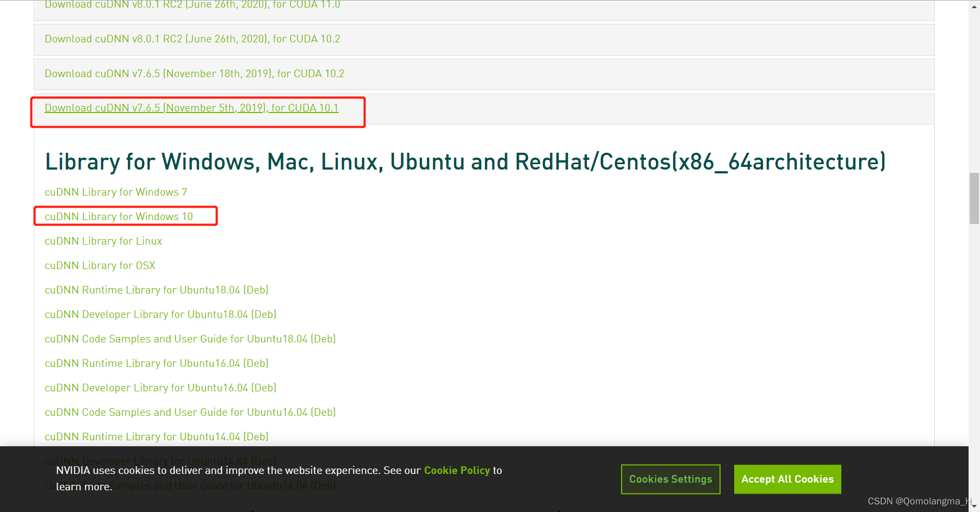Image resolution: width=980 pixels, height=512 pixels.
Task: Expand cuDNN v8.0.1 RC2 for CUDA 11.0
Action: coord(192,5)
